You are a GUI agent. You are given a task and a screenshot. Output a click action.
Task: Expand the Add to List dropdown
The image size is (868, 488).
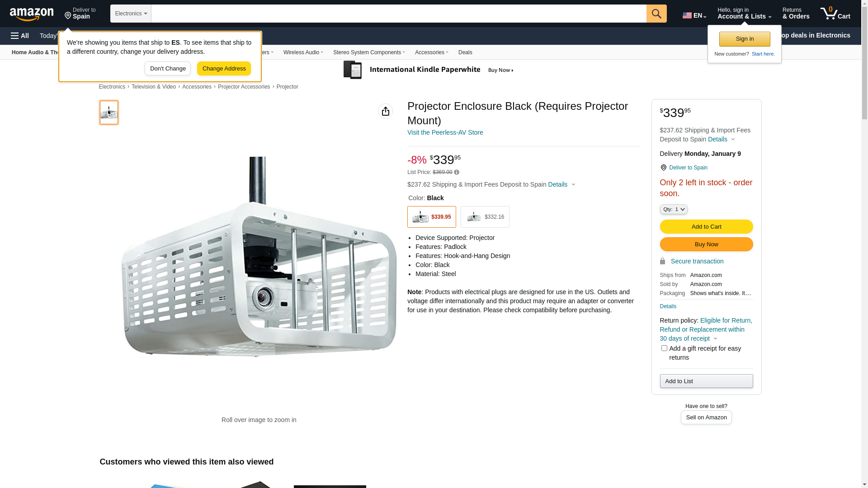coord(706,381)
